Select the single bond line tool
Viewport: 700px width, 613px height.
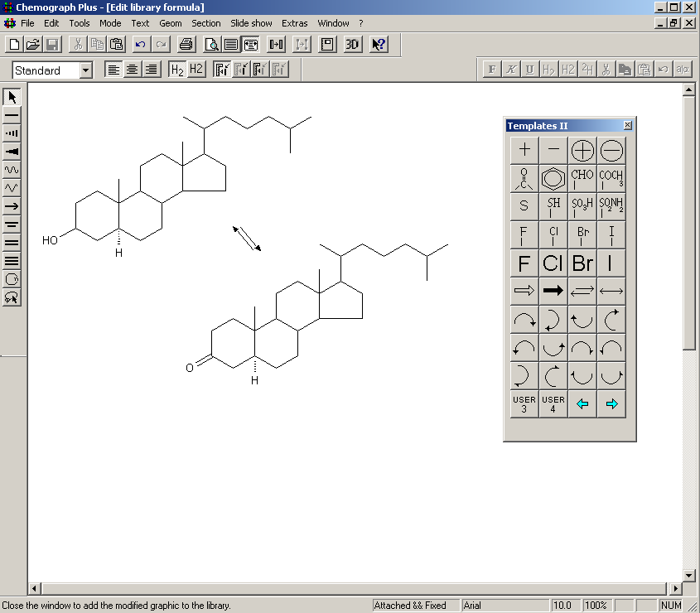point(12,115)
